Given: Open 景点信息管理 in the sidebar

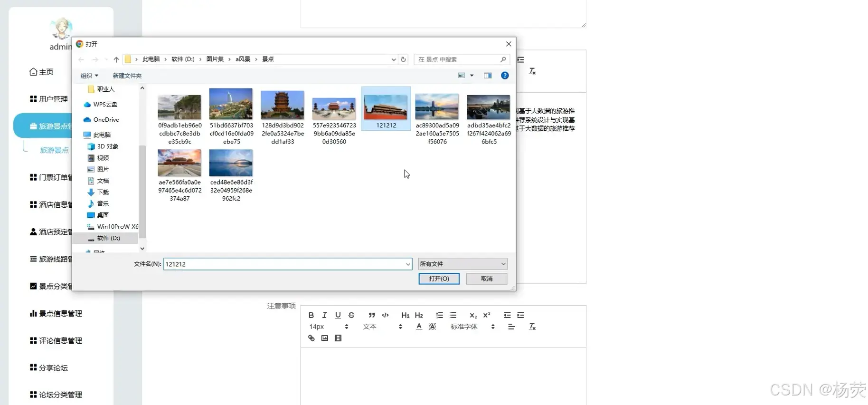Looking at the screenshot, I should coord(56,313).
